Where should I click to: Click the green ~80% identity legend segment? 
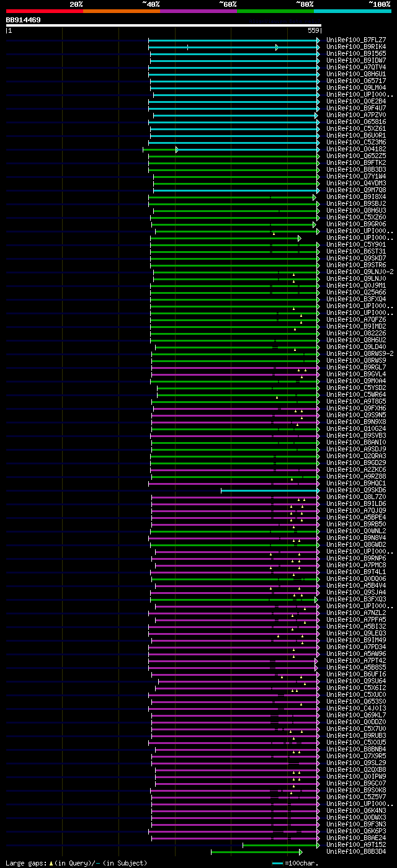(275, 11)
